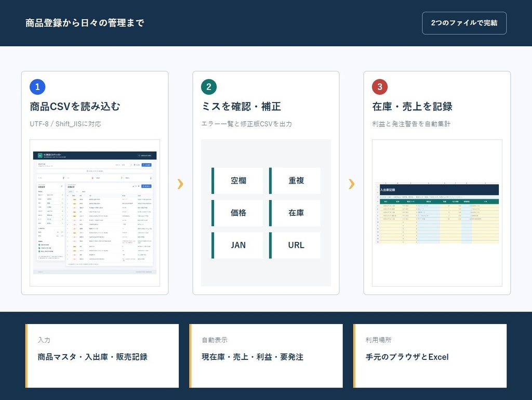Select the 空欄 error tile

point(237,180)
